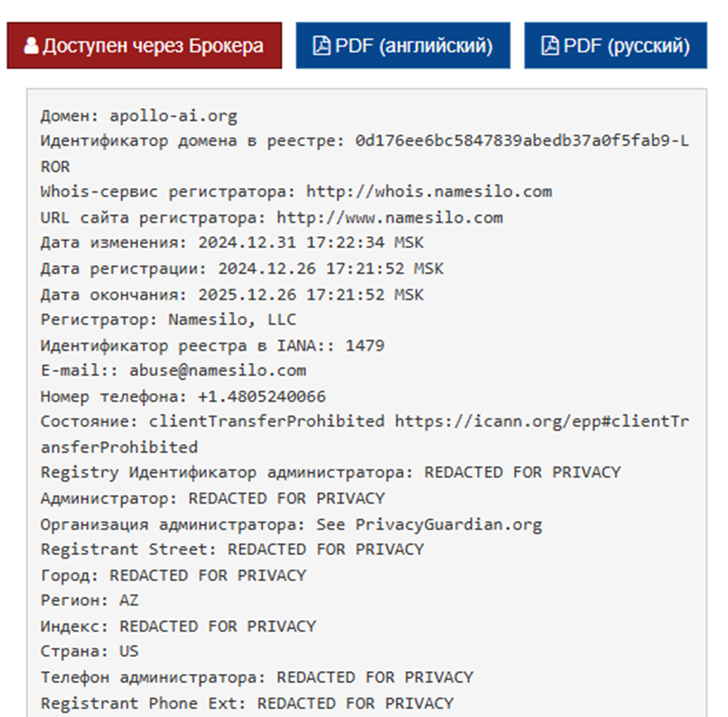Click the person icon on broker button
The width and height of the screenshot is (728, 717).
[31, 46]
